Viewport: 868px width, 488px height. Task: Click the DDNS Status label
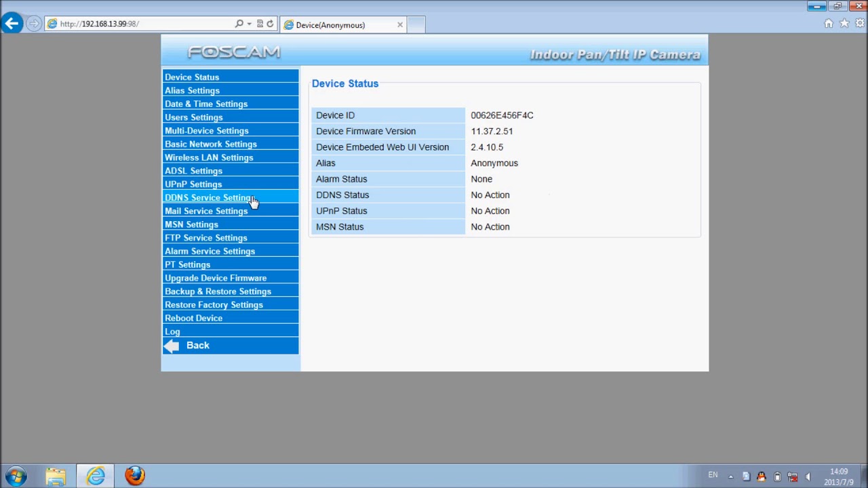[x=342, y=195]
